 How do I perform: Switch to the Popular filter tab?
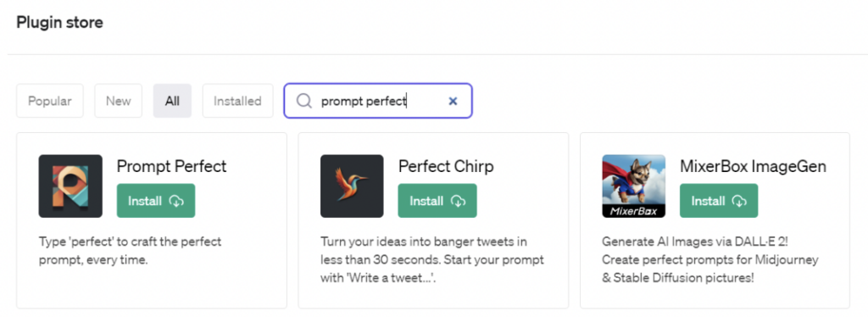(x=50, y=101)
